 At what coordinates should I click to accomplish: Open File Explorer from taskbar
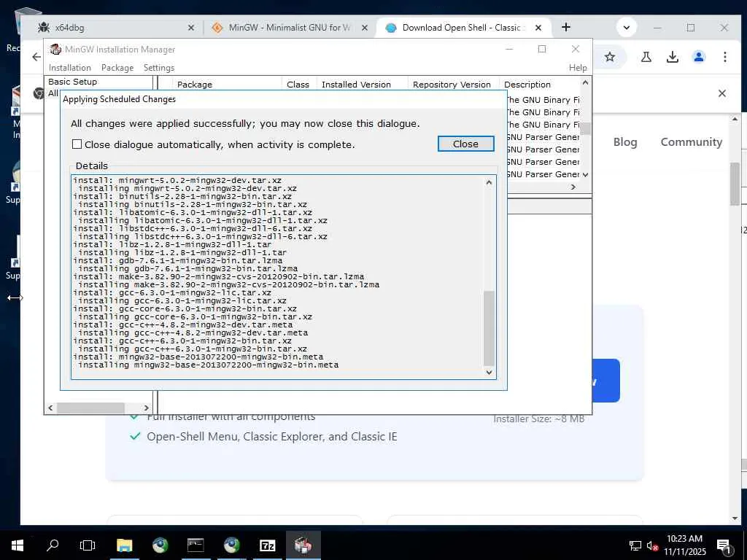pos(124,545)
